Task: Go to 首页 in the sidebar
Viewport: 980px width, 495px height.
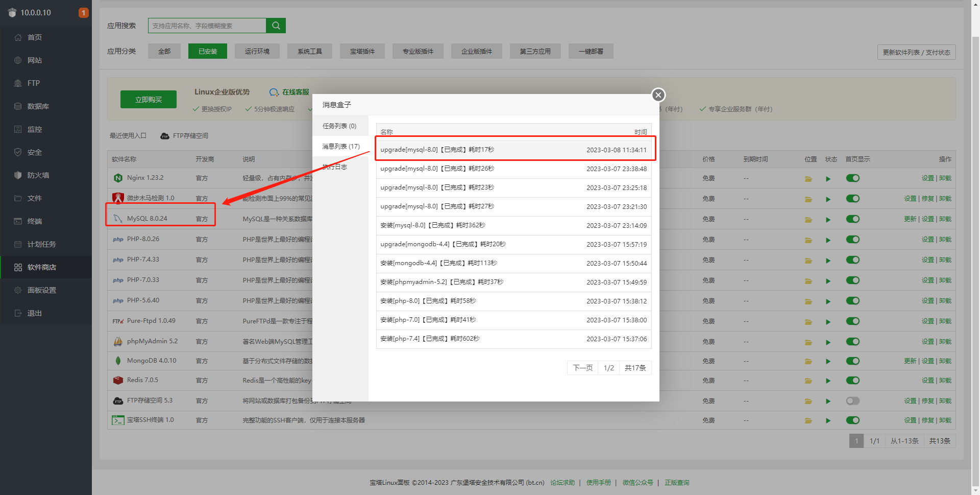Action: pos(46,37)
